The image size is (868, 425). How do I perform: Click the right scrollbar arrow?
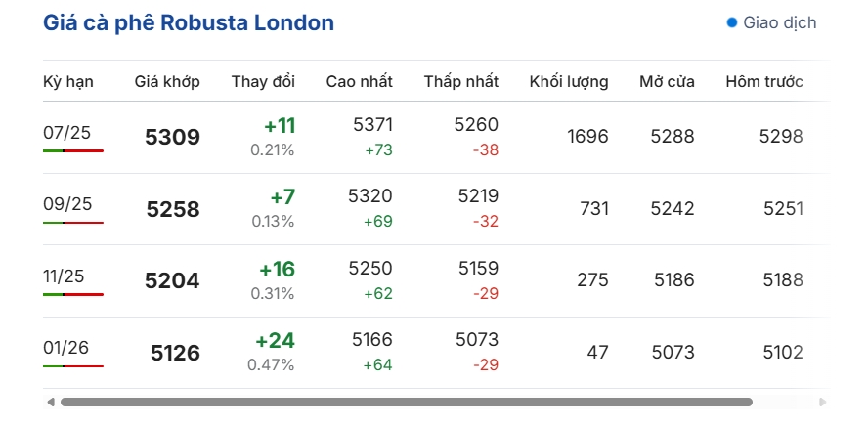click(822, 402)
